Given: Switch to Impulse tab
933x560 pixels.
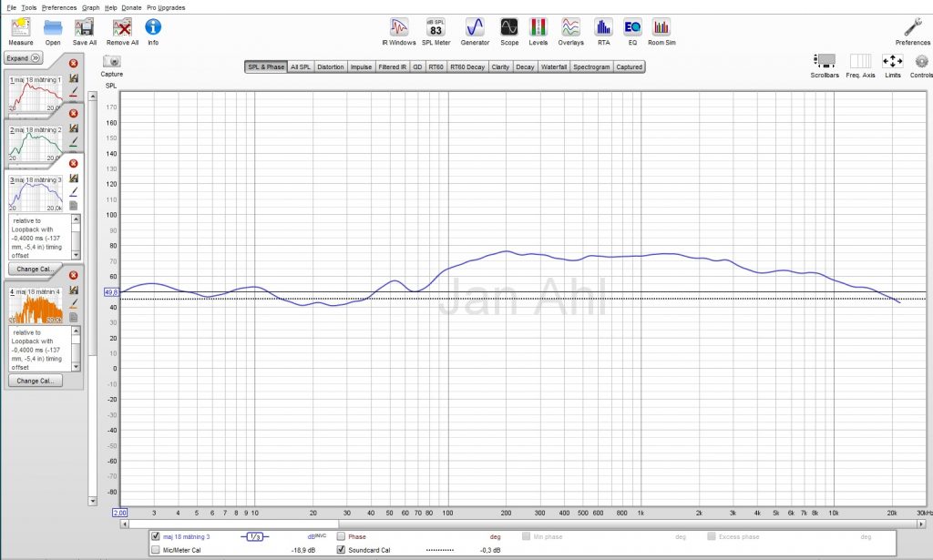Looking at the screenshot, I should click(x=361, y=67).
